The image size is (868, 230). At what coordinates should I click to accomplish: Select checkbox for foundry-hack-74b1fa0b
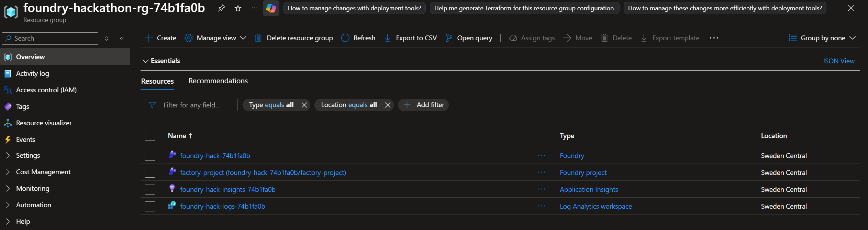click(150, 156)
